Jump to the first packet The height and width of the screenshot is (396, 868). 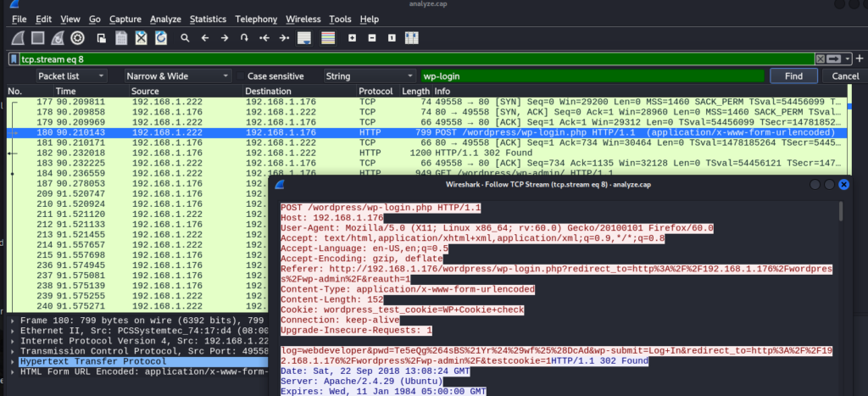point(264,37)
